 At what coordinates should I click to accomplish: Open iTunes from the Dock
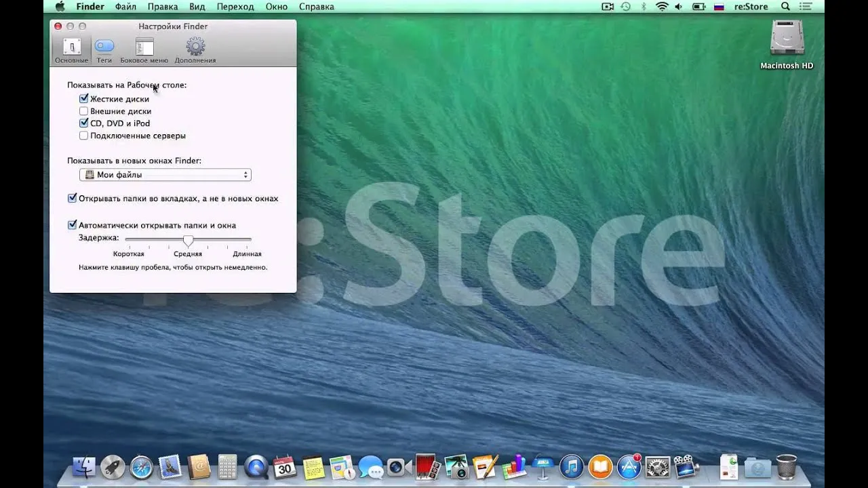click(x=572, y=466)
